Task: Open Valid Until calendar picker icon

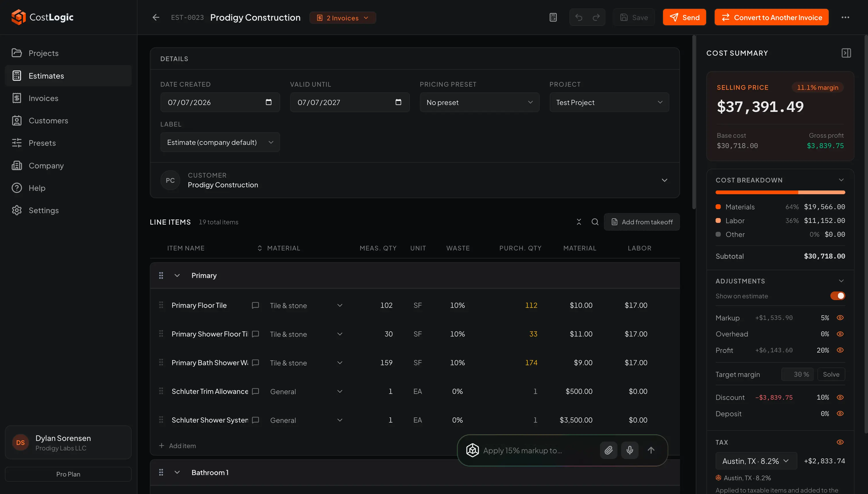Action: pos(398,102)
